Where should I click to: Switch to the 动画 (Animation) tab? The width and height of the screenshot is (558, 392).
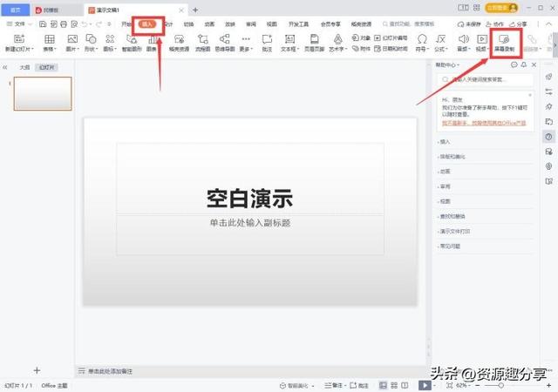coord(209,24)
